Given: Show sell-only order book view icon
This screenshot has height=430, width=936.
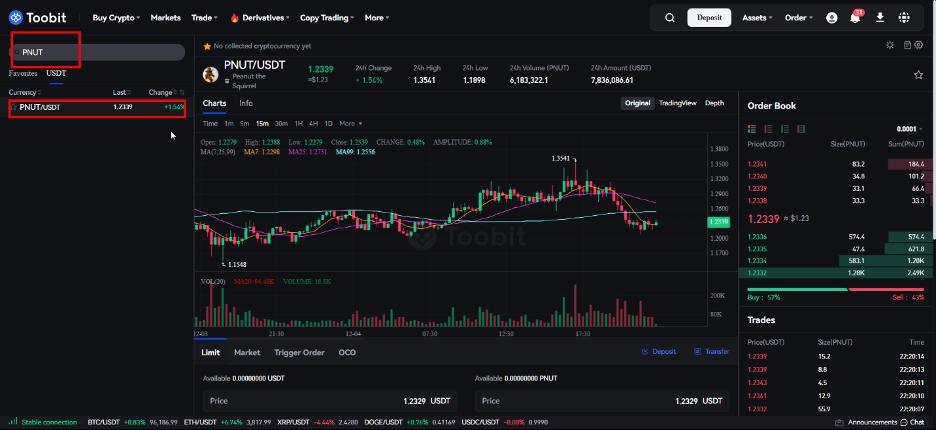Looking at the screenshot, I should pyautogui.click(x=768, y=129).
